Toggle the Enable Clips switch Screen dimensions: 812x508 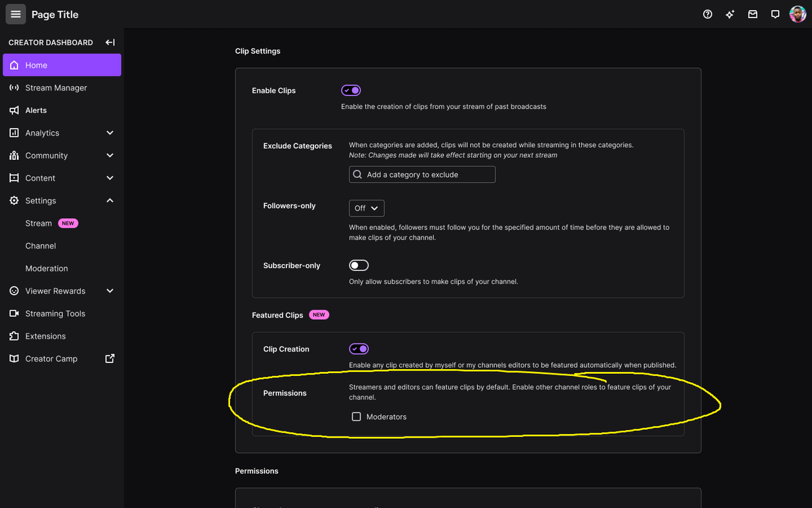351,90
